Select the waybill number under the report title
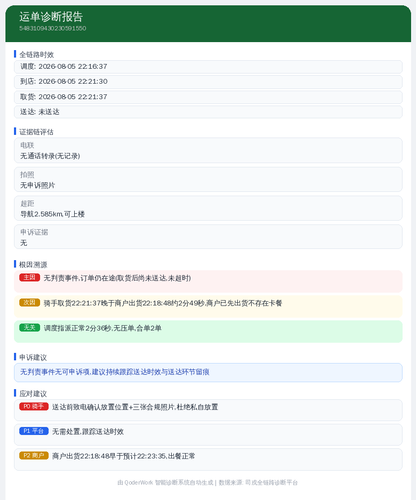 53,28
